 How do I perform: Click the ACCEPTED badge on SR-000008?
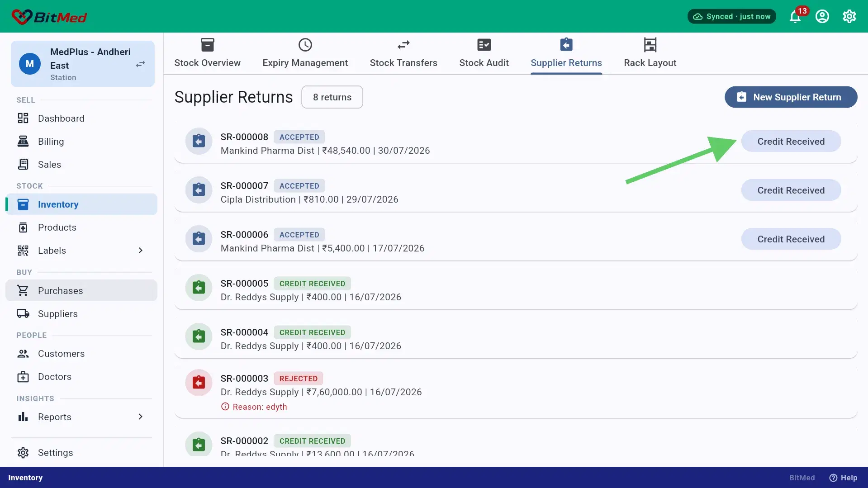[299, 137]
